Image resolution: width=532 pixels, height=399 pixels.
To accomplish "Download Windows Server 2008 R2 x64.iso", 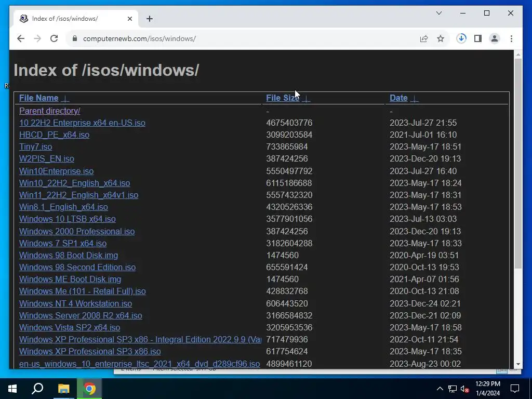I will point(81,315).
